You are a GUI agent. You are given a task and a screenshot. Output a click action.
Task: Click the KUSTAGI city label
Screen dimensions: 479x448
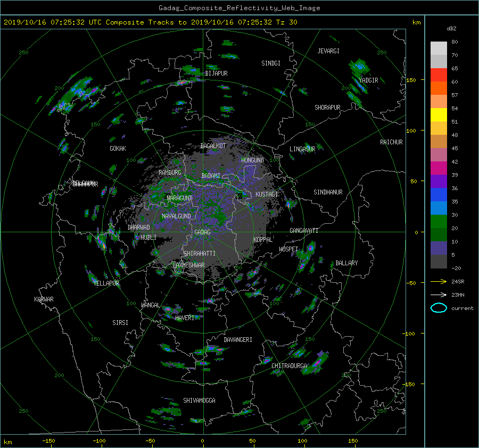coord(267,194)
